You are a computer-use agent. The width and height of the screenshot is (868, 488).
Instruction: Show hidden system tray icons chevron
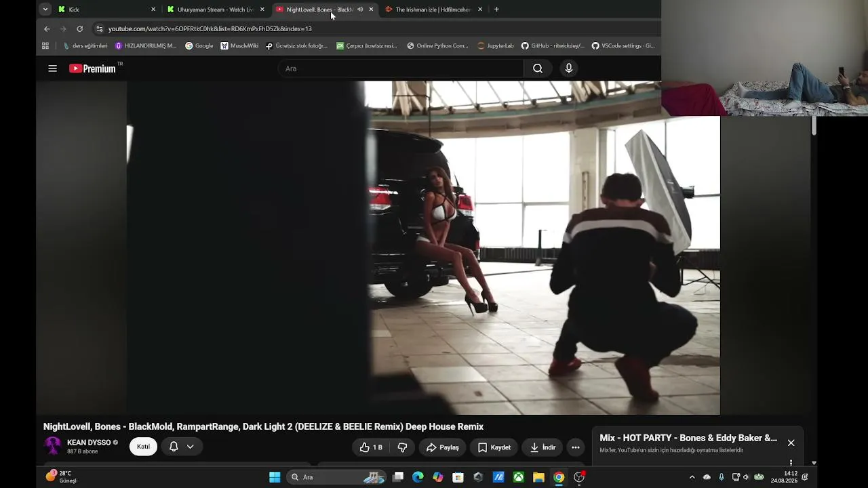(692, 477)
